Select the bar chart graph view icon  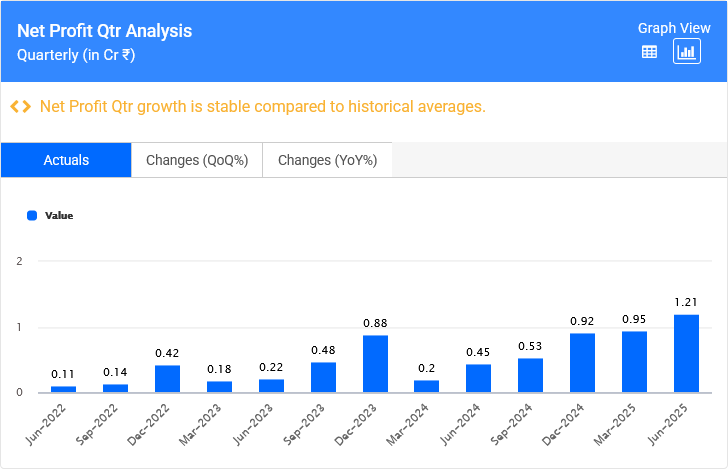tap(687, 53)
